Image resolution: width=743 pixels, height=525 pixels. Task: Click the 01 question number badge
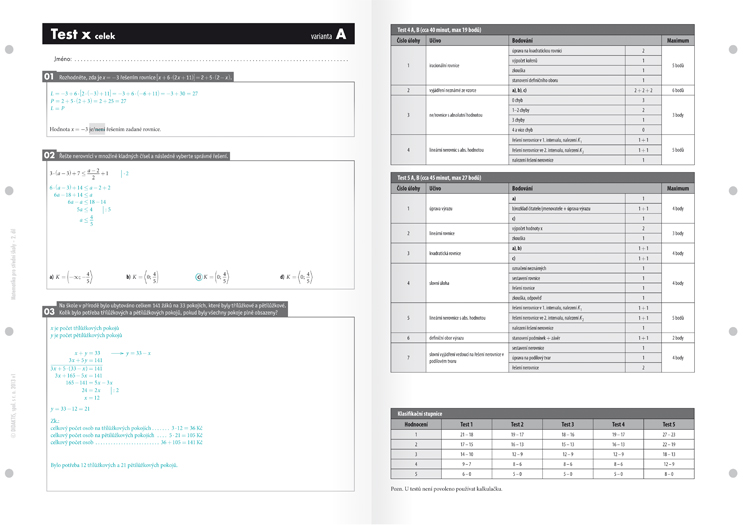coord(49,77)
